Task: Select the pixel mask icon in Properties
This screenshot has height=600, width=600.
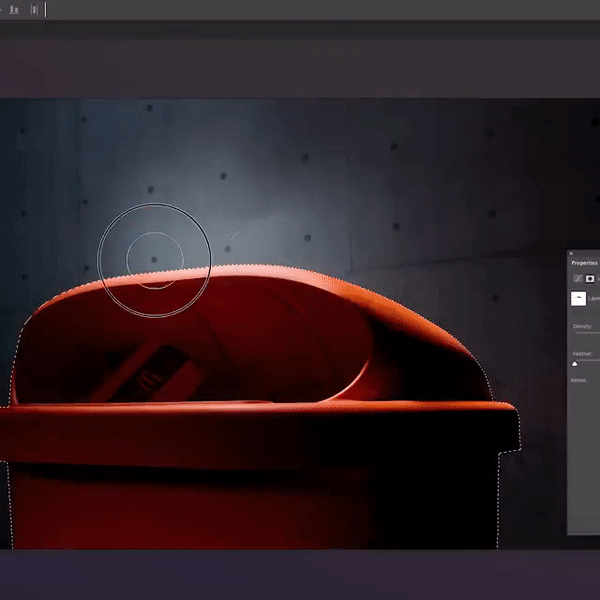Action: tap(590, 279)
